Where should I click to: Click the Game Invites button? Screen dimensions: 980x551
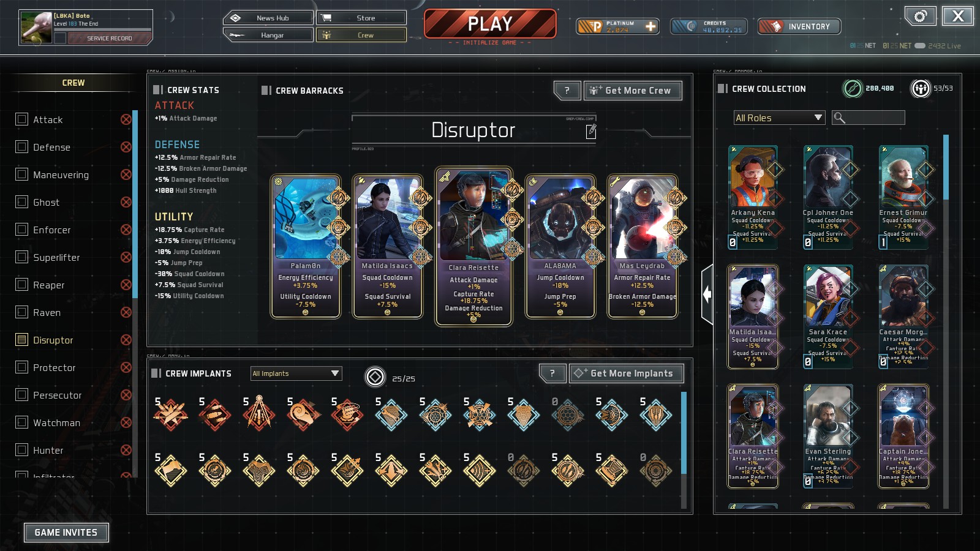(x=66, y=533)
